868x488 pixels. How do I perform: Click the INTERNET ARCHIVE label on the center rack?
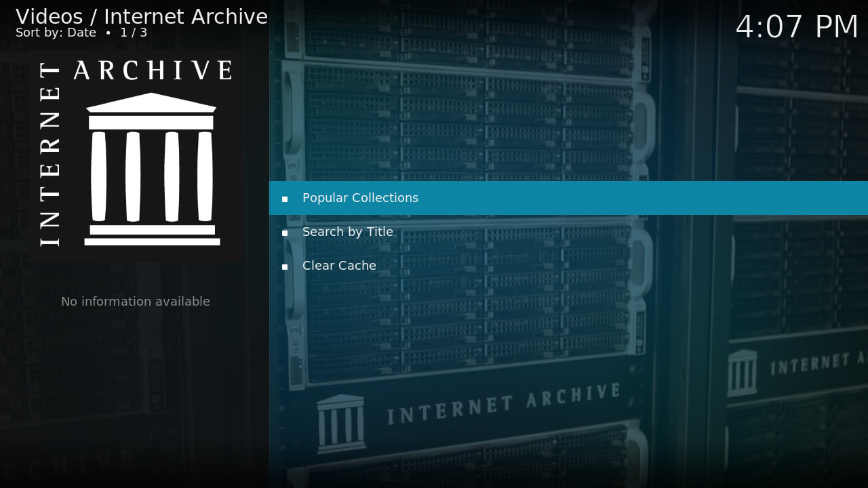[503, 404]
